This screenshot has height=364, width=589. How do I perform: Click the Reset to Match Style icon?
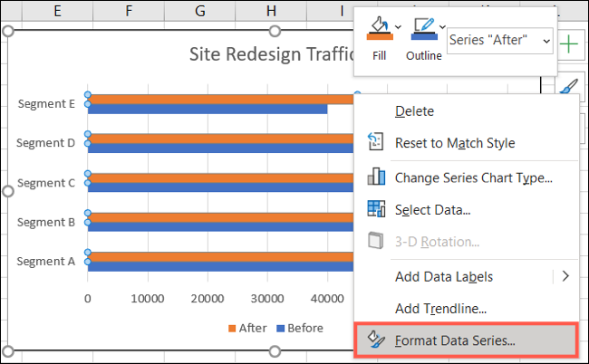375,141
